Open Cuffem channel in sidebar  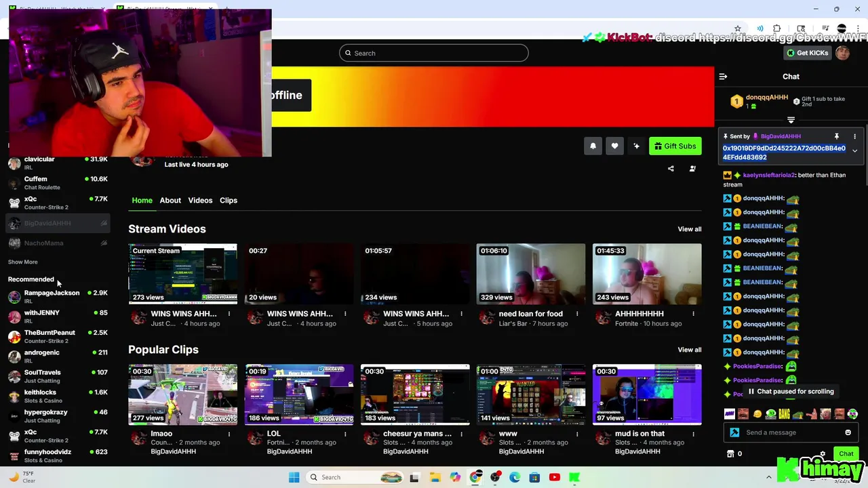coord(58,183)
